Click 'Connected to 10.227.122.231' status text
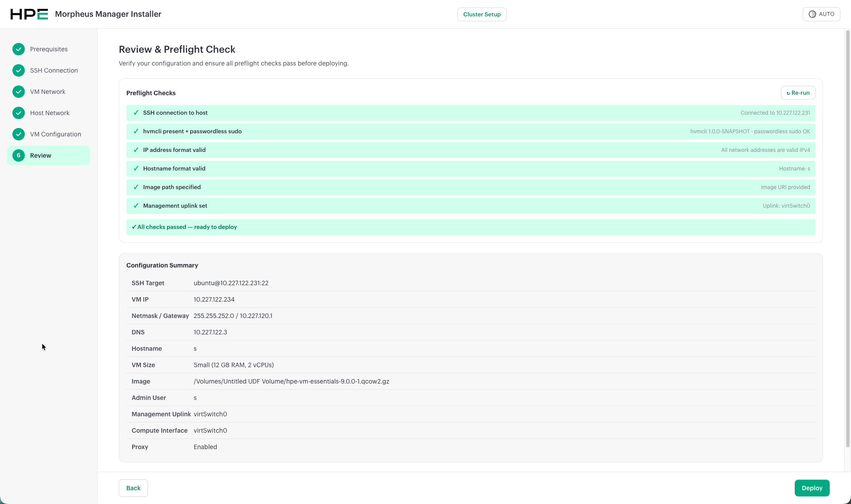The width and height of the screenshot is (851, 504). [x=775, y=113]
